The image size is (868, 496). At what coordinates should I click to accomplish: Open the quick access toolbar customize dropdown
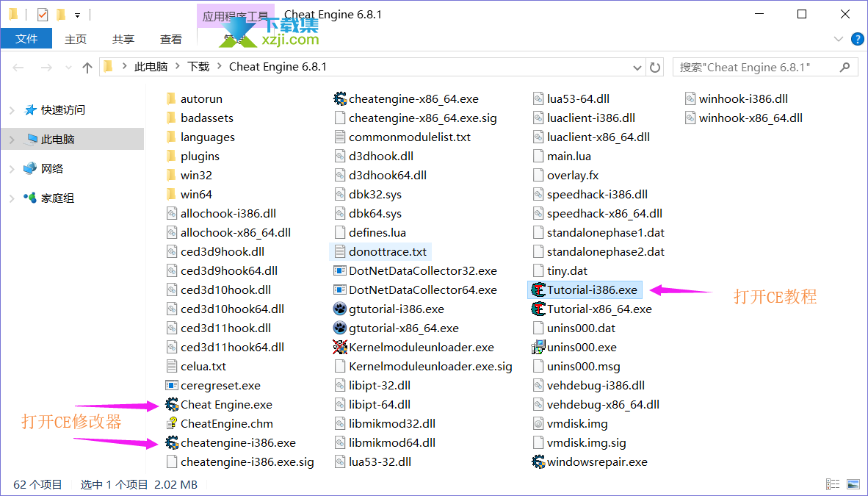coord(78,15)
